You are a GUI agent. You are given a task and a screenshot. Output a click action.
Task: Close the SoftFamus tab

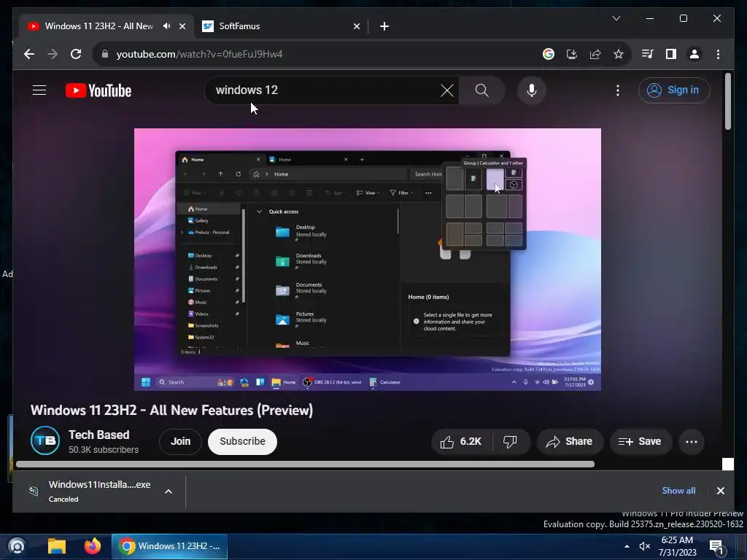point(356,26)
